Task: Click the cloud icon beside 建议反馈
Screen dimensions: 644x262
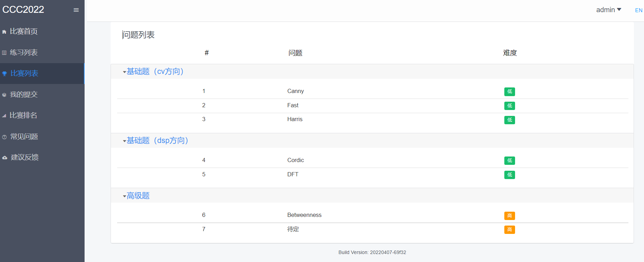Action: pos(5,158)
